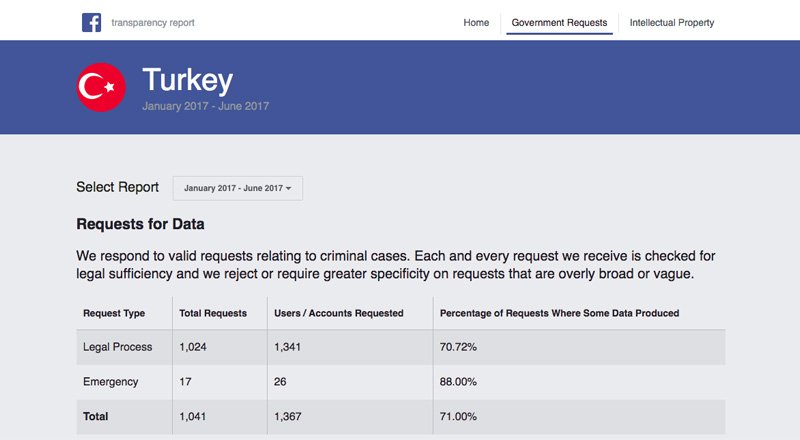Click the Facebook logo icon

pos(91,22)
